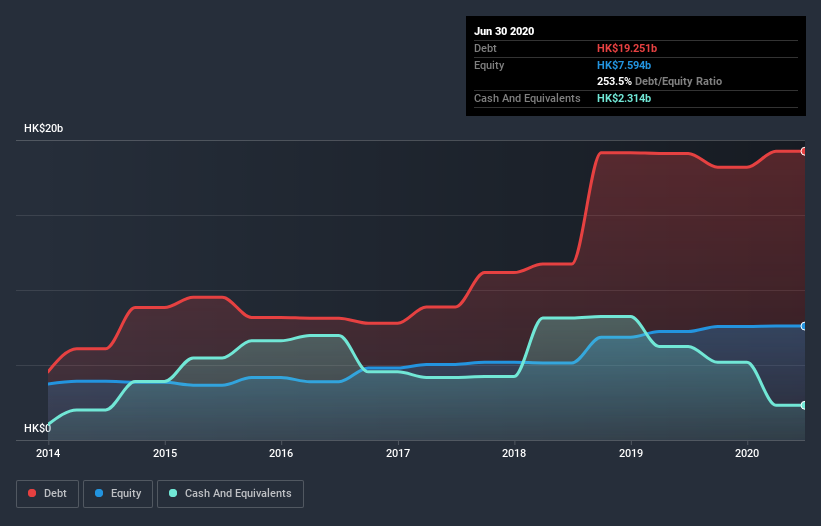The height and width of the screenshot is (526, 821).
Task: Toggle the Debt series legend button
Action: [47, 494]
